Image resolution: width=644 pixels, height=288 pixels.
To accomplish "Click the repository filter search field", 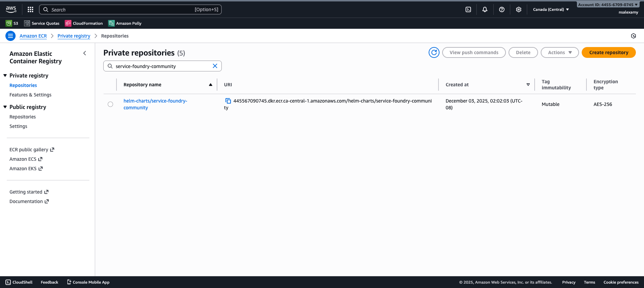I will (163, 66).
